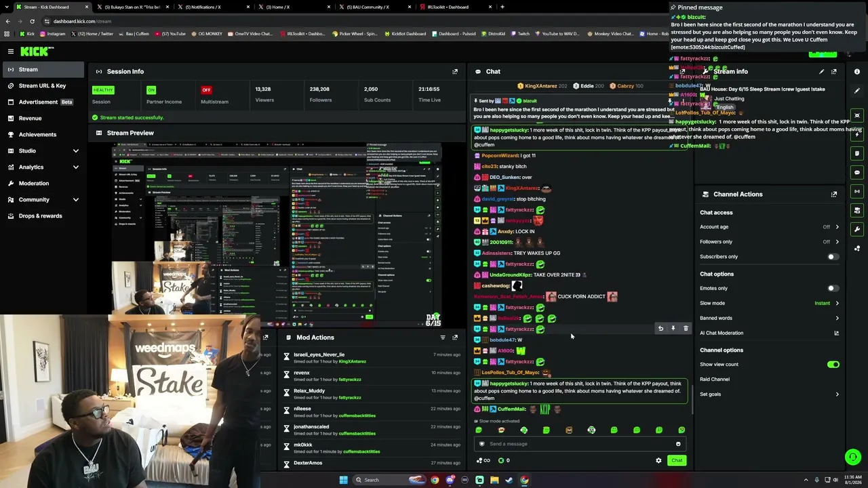Toggle Subscribers only chat
Image resolution: width=868 pixels, height=488 pixels.
[x=833, y=257]
